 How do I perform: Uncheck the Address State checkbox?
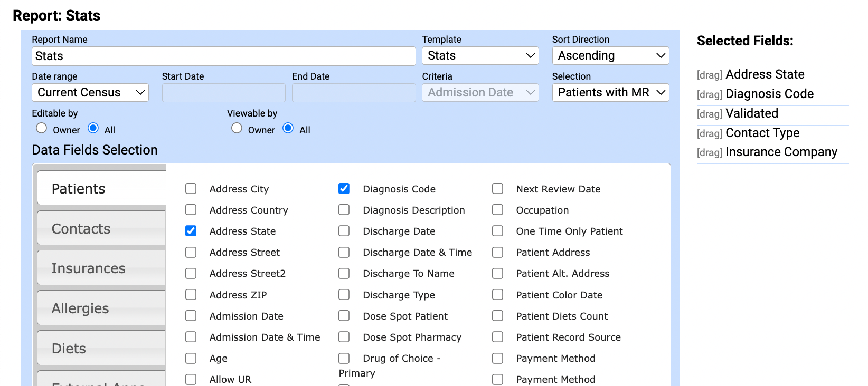[x=191, y=231]
